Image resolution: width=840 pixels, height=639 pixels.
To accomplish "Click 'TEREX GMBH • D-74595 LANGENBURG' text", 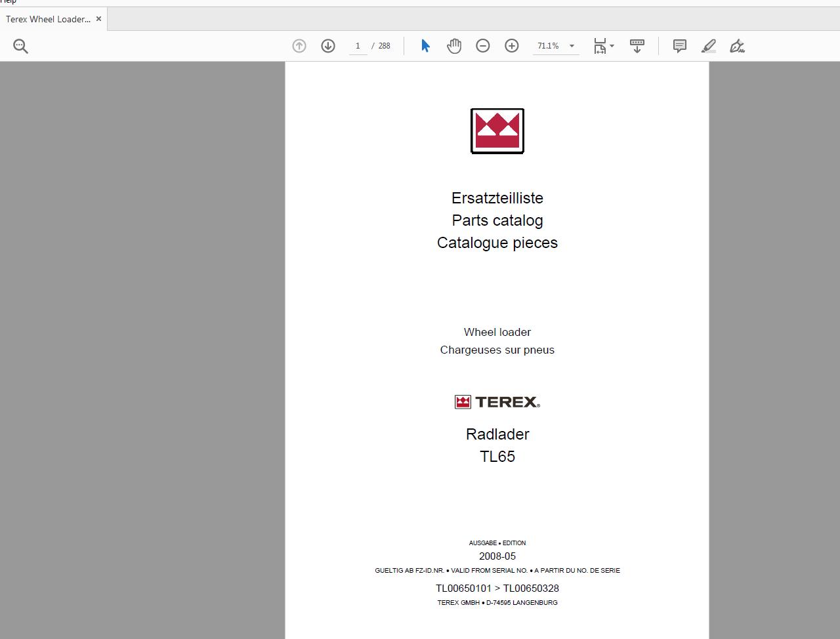I will click(x=497, y=603).
